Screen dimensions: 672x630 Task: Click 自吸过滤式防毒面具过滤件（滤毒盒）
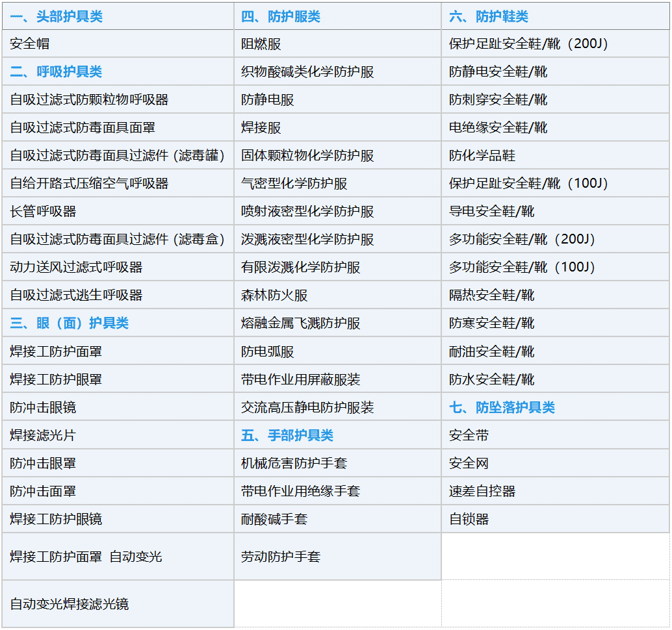[118, 239]
